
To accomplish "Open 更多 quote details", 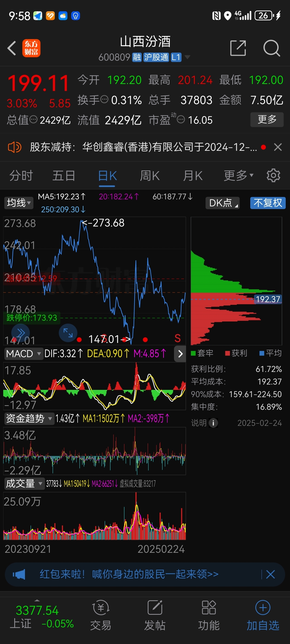I will click(x=267, y=119).
